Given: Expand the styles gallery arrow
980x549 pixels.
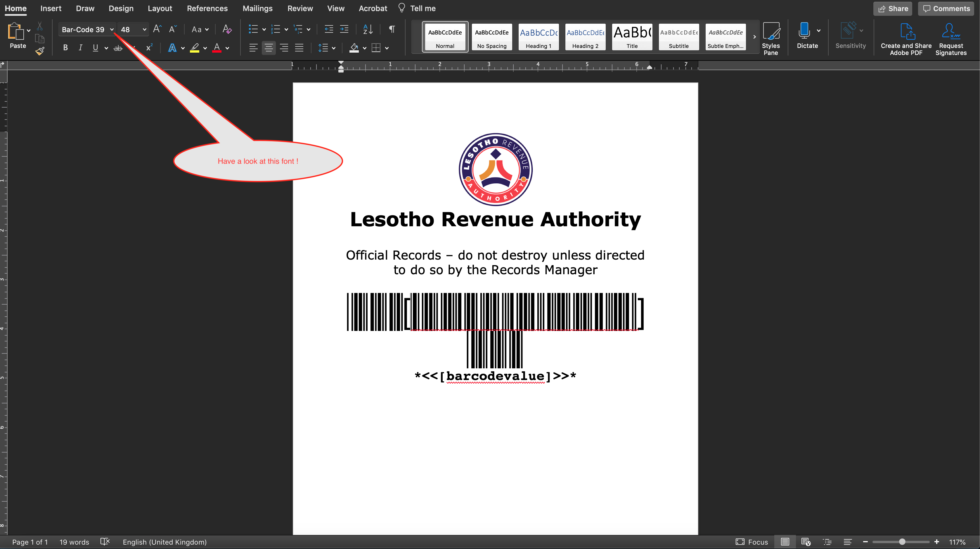Looking at the screenshot, I should point(754,37).
